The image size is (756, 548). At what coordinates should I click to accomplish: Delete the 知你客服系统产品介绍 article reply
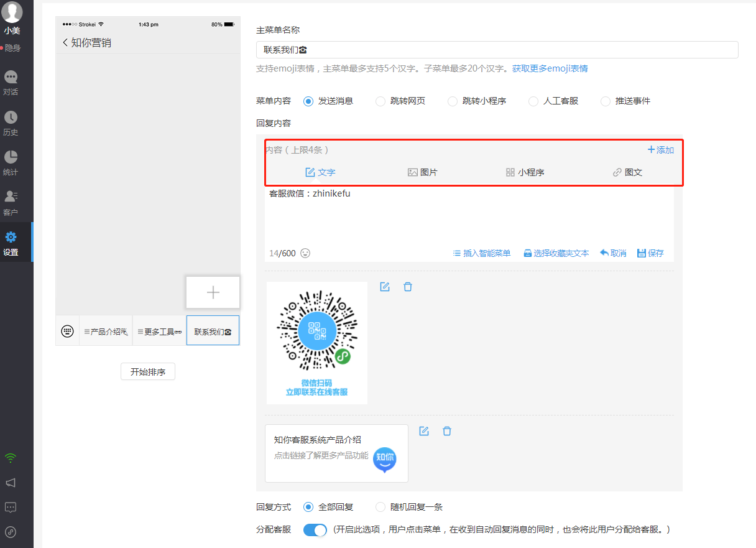[447, 431]
